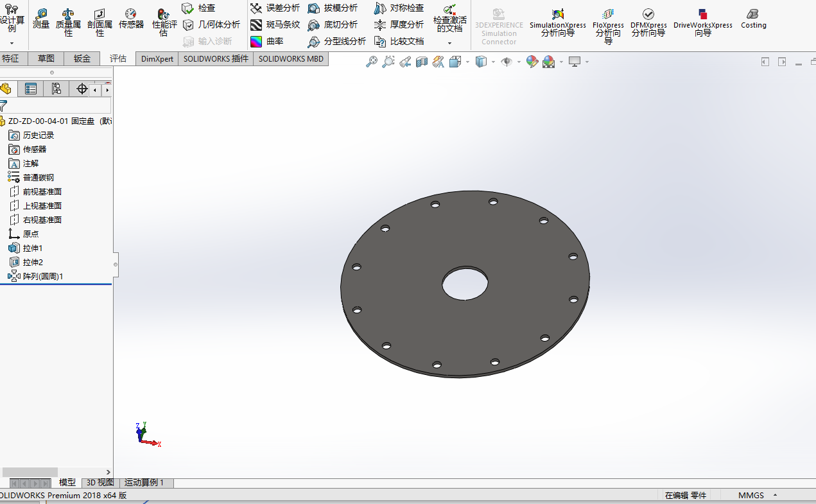Expand 检查激活的文档 dropdown arrow
Viewport: 816px width, 504px height.
449,43
